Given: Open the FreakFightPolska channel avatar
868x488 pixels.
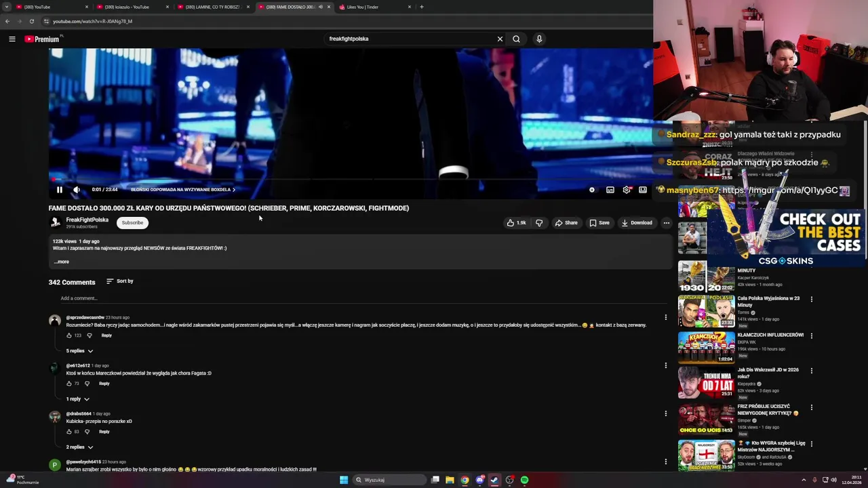Looking at the screenshot, I should [x=56, y=222].
